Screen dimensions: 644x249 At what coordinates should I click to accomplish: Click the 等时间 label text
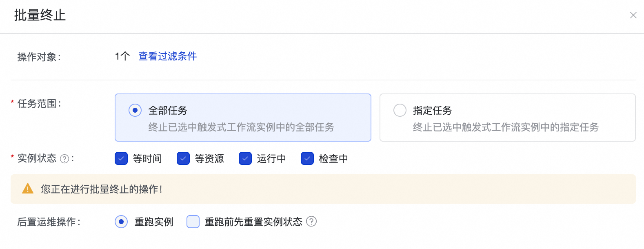(x=147, y=158)
